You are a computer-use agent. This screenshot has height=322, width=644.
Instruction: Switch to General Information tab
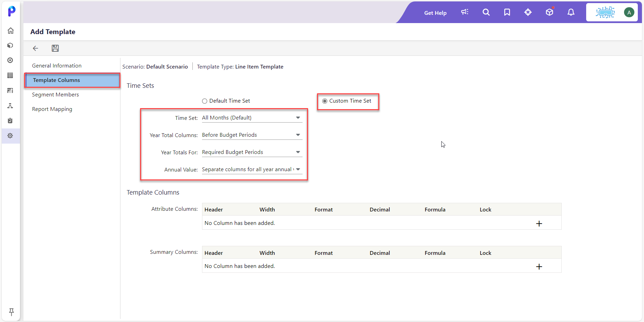click(x=57, y=65)
